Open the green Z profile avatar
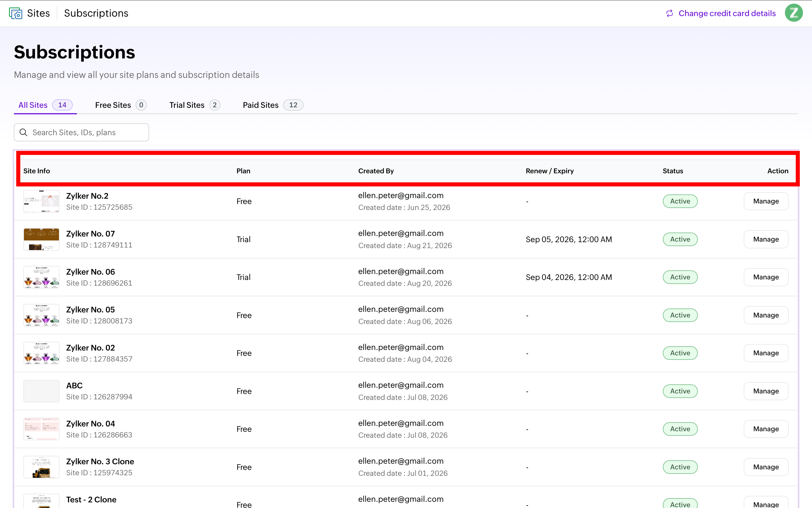The width and height of the screenshot is (812, 508). point(794,13)
